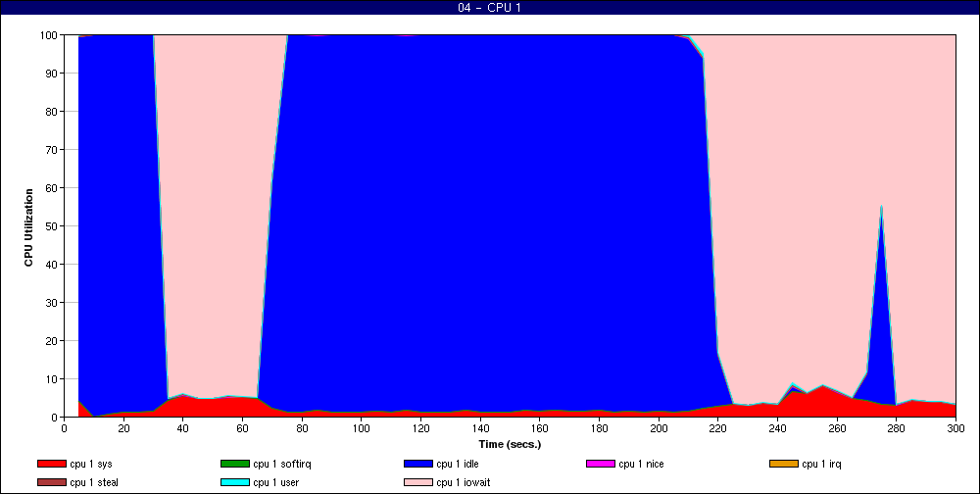The width and height of the screenshot is (980, 494).
Task: Click the cyan cpu 1 user swatch
Action: tap(234, 483)
